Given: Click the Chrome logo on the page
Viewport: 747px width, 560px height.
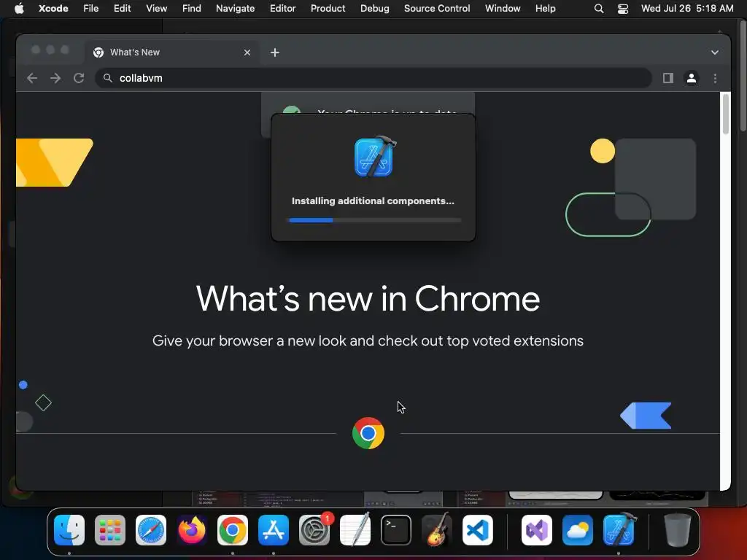Looking at the screenshot, I should coord(368,433).
